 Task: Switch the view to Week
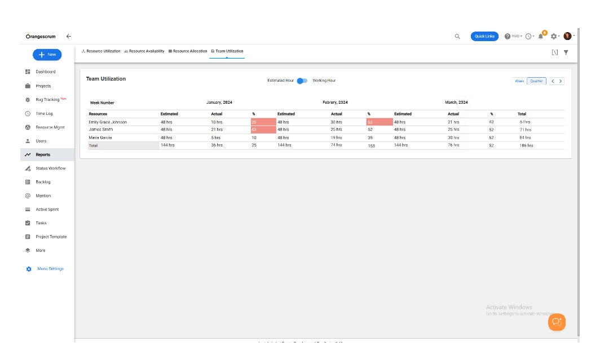click(519, 81)
